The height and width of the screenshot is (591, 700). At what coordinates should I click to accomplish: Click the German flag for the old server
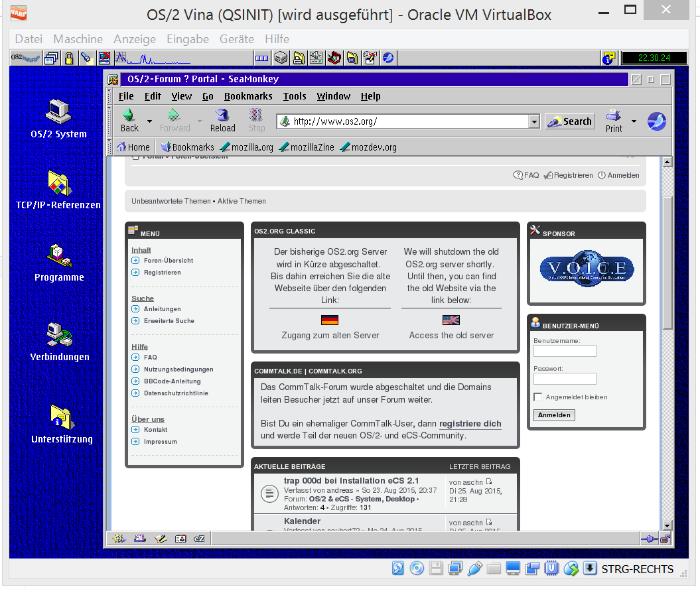[x=330, y=320]
